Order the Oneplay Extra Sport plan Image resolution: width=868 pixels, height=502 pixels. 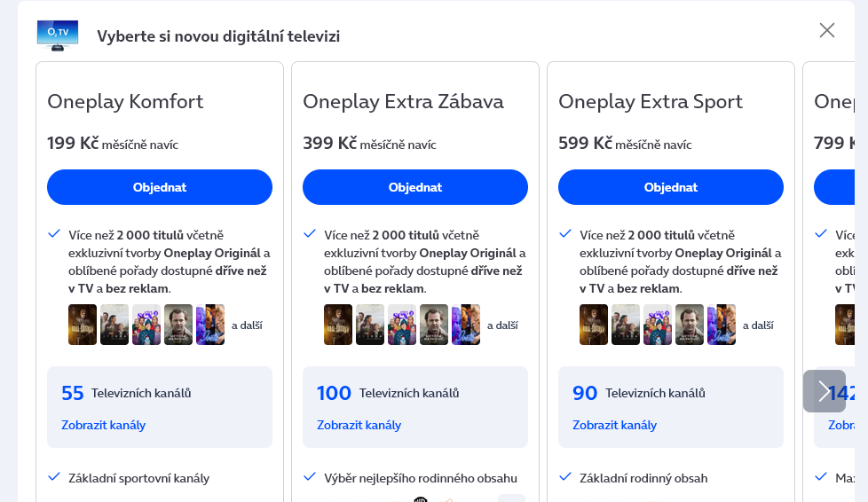671,187
